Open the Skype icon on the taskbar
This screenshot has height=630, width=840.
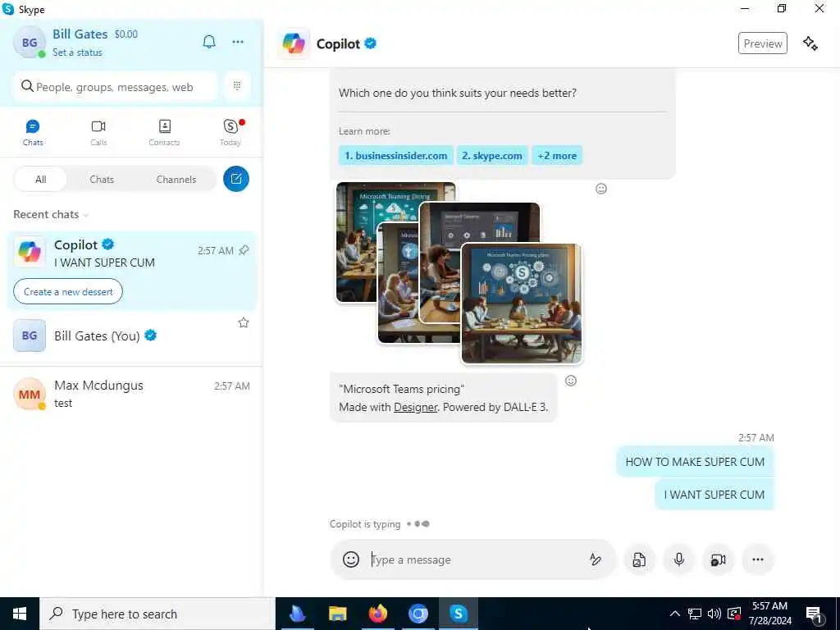[458, 614]
